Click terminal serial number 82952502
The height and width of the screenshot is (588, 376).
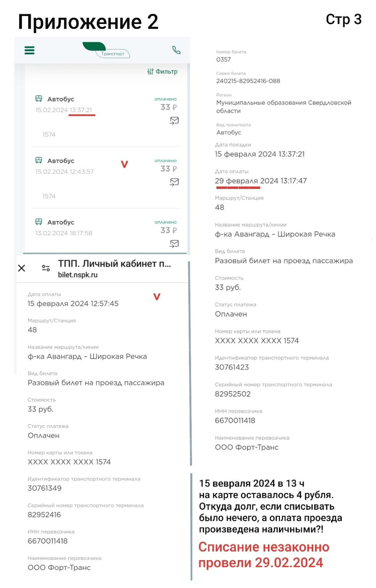[233, 394]
